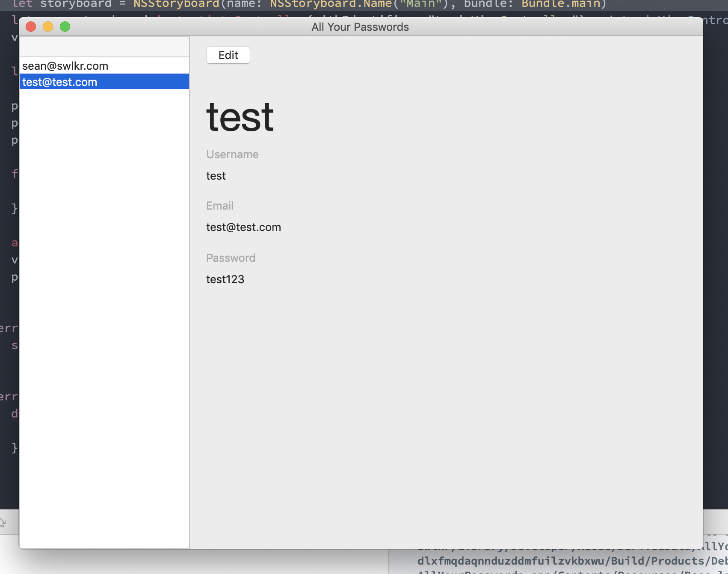Click the All Your Passwords title bar
The height and width of the screenshot is (574, 728).
(360, 27)
